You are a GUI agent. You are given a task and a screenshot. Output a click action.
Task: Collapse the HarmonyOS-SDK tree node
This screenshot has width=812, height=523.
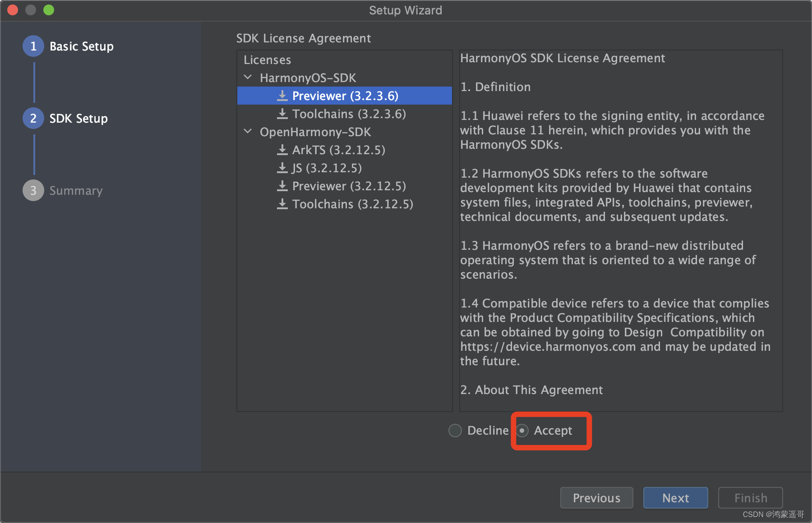(x=248, y=78)
